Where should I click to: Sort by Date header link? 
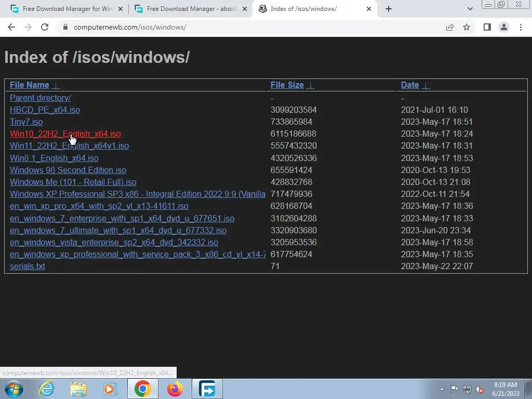pyautogui.click(x=410, y=85)
